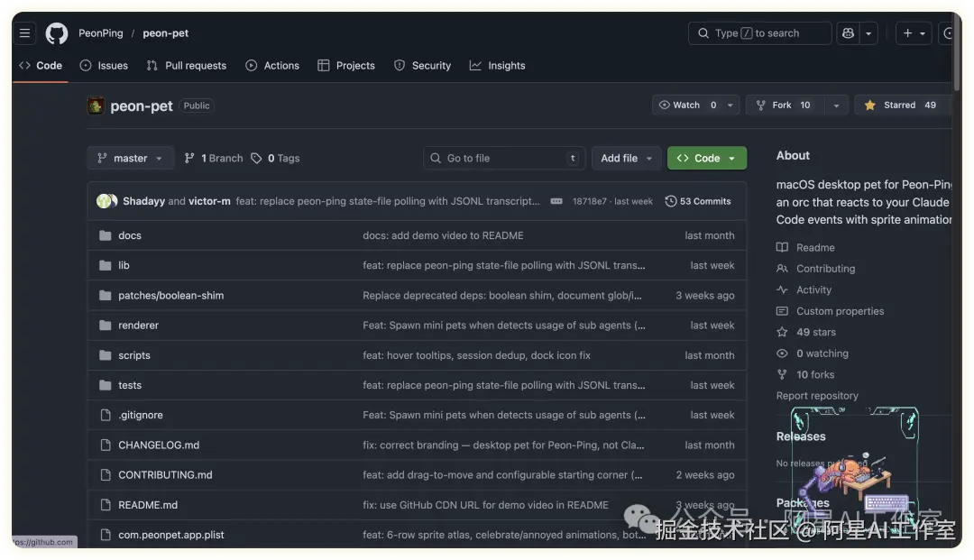Open the master branch selector
This screenshot has height=560, width=974.
click(x=131, y=158)
